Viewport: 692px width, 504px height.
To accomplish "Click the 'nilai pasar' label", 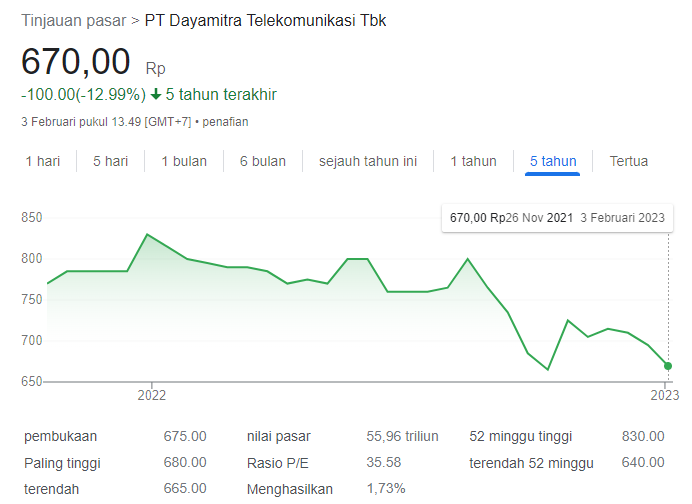I will click(278, 436).
